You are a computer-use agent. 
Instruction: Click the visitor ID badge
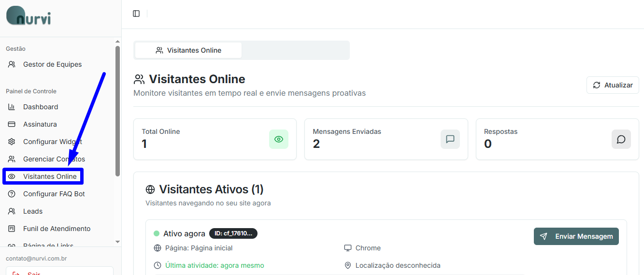tap(233, 233)
